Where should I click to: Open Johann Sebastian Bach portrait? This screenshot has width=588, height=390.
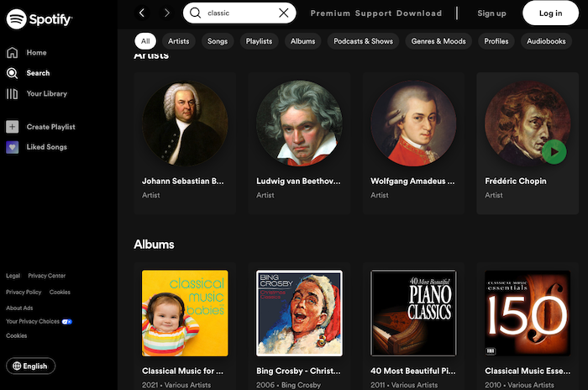185,123
